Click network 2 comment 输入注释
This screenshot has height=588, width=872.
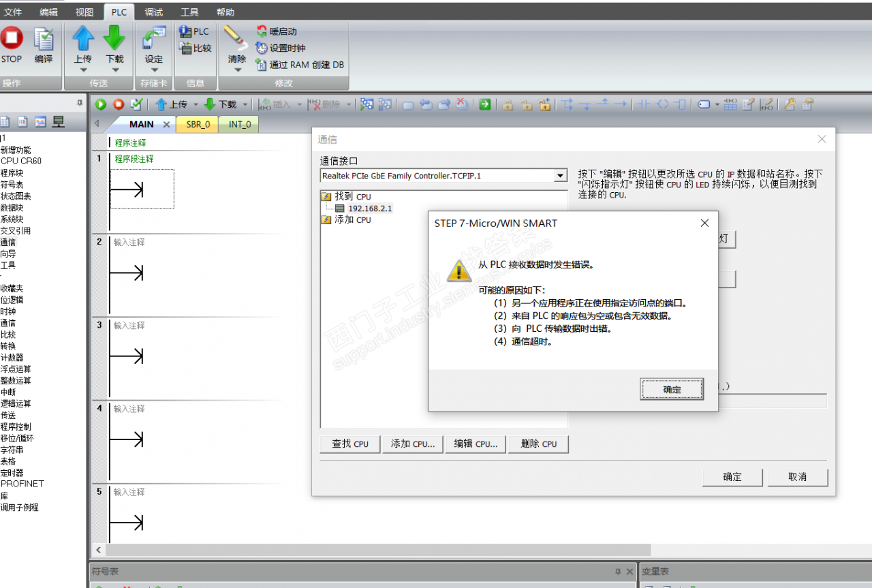[129, 242]
